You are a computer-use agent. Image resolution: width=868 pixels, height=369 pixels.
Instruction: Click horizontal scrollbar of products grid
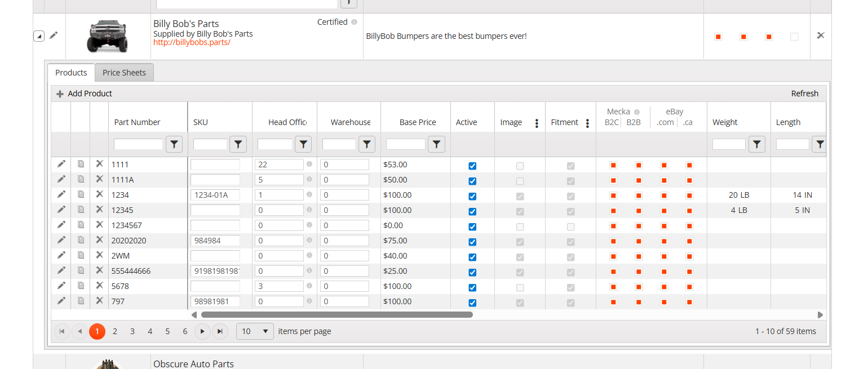point(337,314)
